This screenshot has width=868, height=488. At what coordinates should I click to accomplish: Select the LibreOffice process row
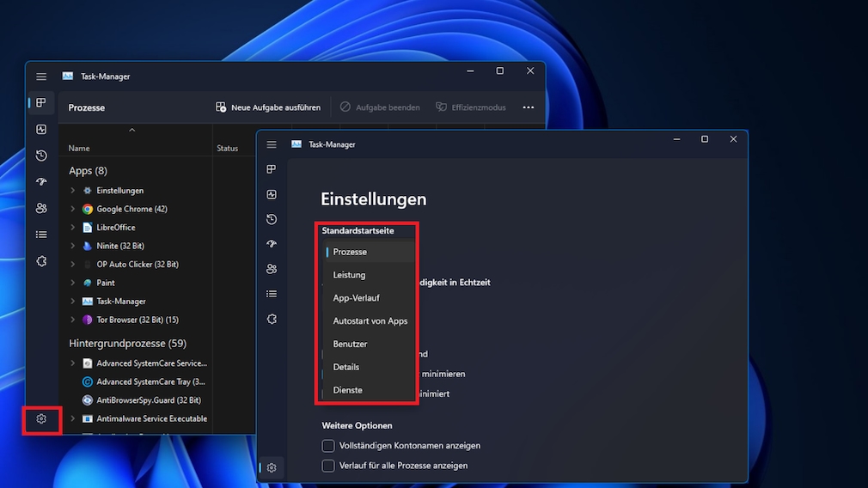(x=115, y=228)
